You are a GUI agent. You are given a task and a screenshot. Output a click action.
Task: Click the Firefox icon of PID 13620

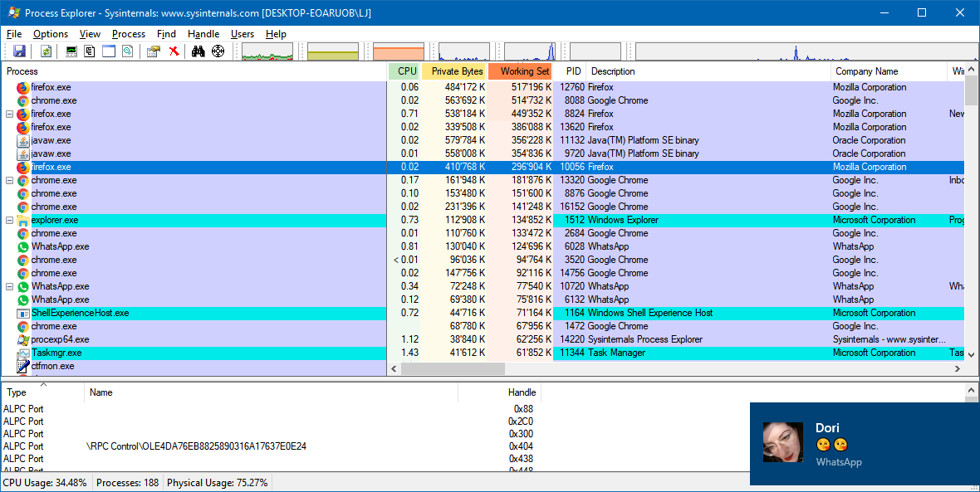[23, 128]
